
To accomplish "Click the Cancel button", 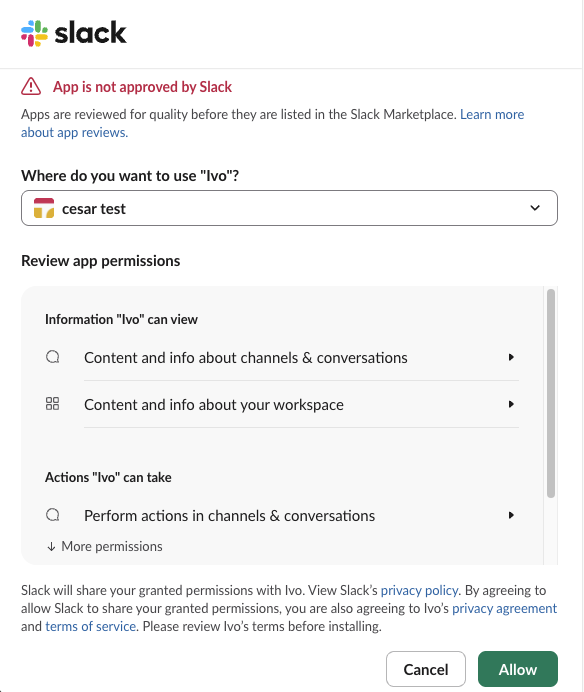I will [426, 669].
